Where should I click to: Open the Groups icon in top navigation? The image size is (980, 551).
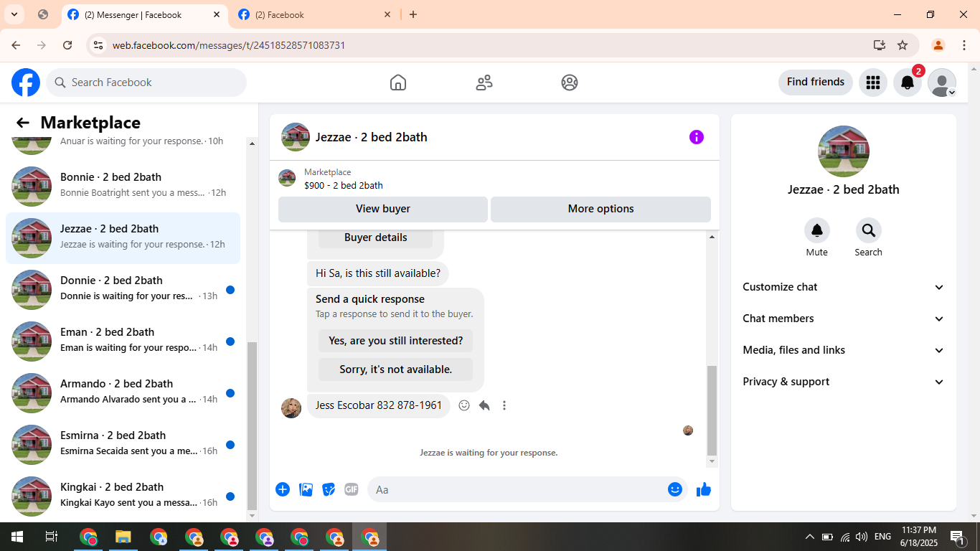570,83
